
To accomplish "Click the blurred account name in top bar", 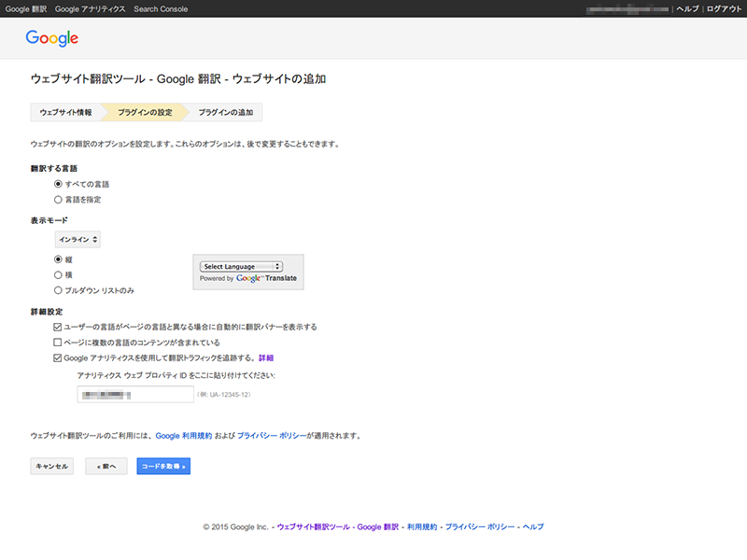I will 627,9.
